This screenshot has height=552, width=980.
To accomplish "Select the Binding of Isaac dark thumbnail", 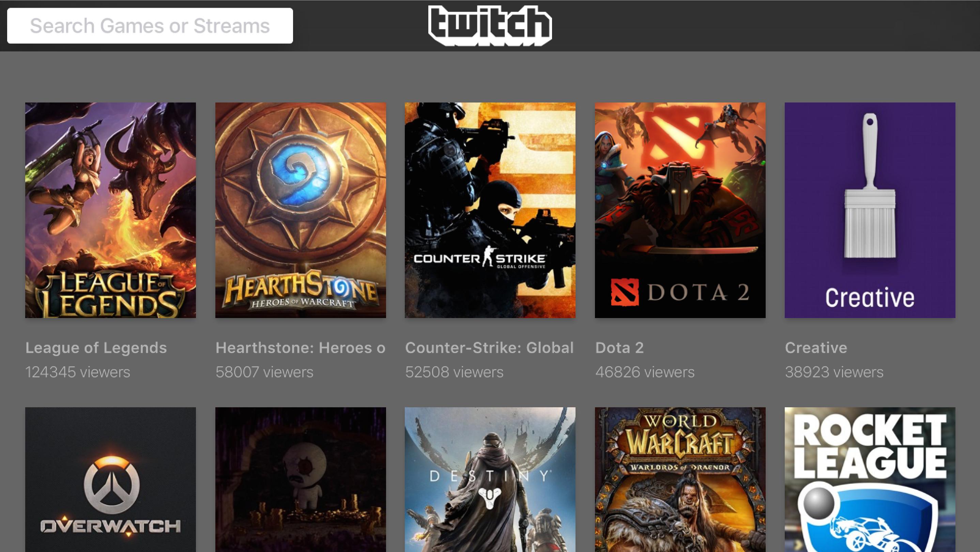I will tap(301, 480).
